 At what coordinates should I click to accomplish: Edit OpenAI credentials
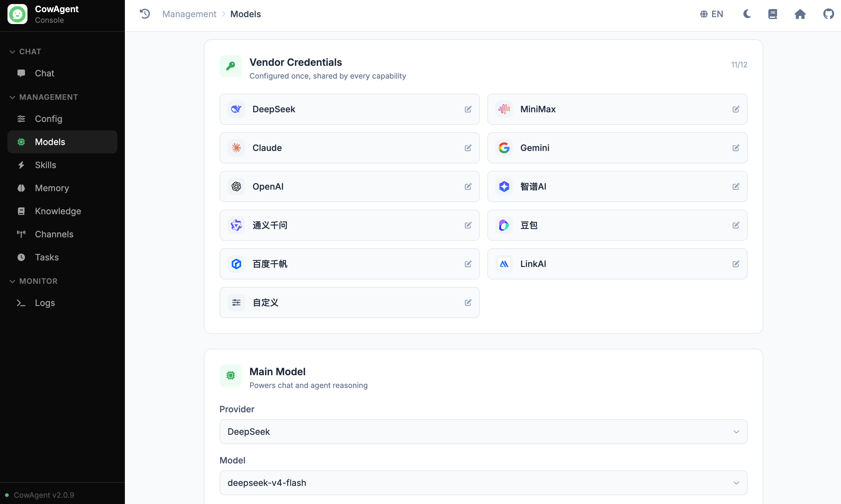pyautogui.click(x=468, y=187)
